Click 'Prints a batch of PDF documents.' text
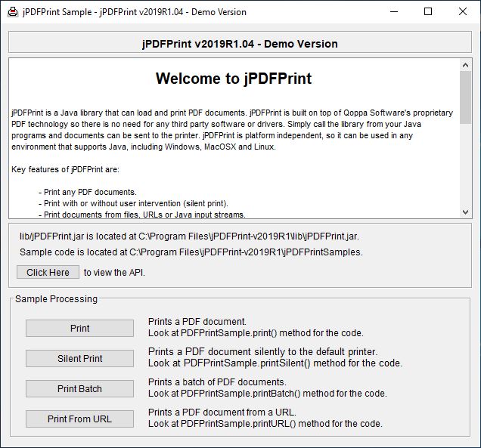481x448 pixels. click(217, 382)
